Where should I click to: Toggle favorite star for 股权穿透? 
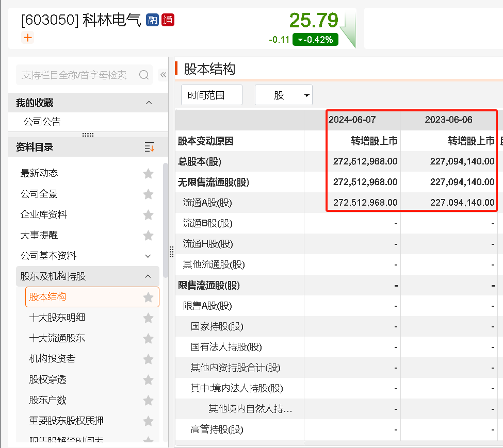pos(148,380)
